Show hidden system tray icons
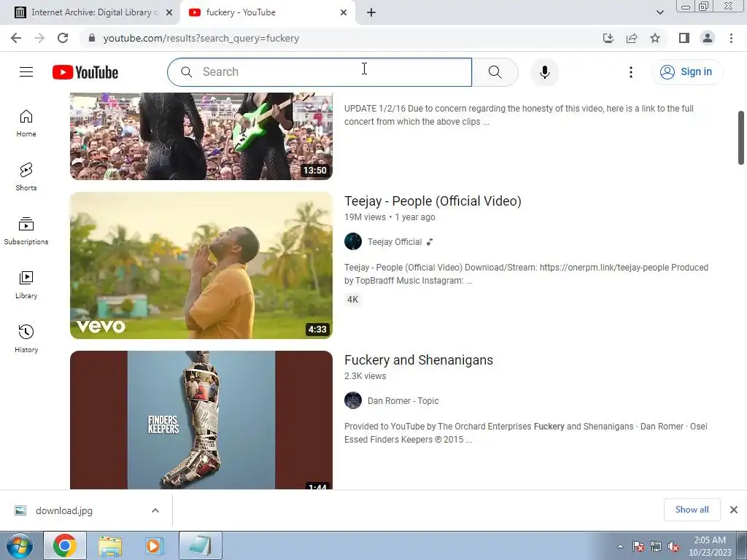The height and width of the screenshot is (560, 747). click(x=620, y=546)
